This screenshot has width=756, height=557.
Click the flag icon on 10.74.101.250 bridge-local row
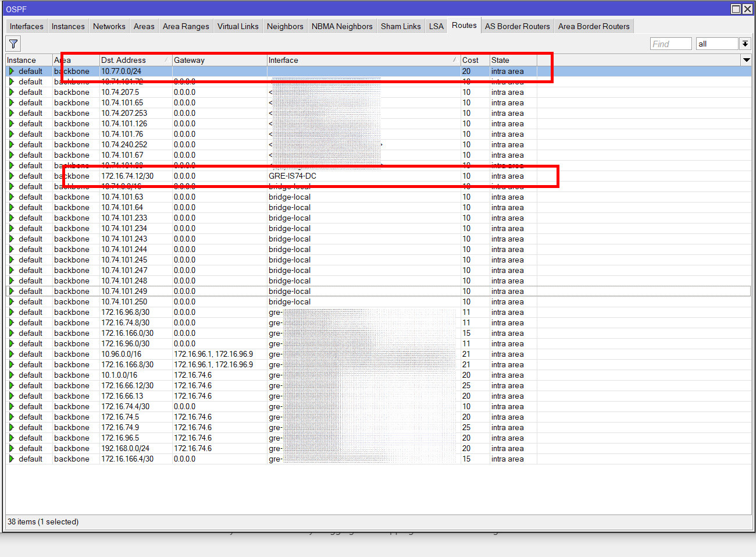click(x=12, y=301)
